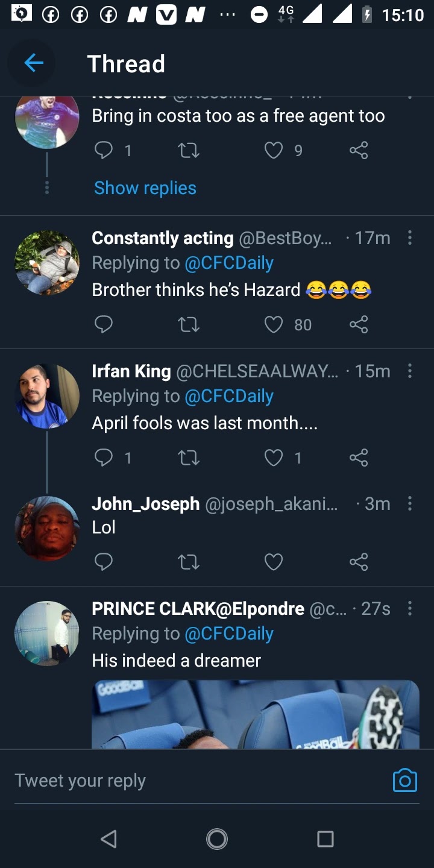434x868 pixels.
Task: Share John_Joseph's "Lol" reply
Action: point(359,562)
